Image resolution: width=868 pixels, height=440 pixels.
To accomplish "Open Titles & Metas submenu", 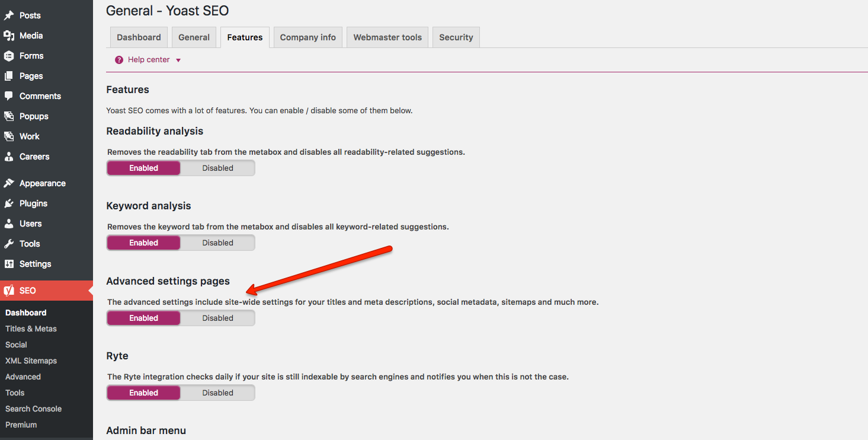I will click(x=31, y=329).
